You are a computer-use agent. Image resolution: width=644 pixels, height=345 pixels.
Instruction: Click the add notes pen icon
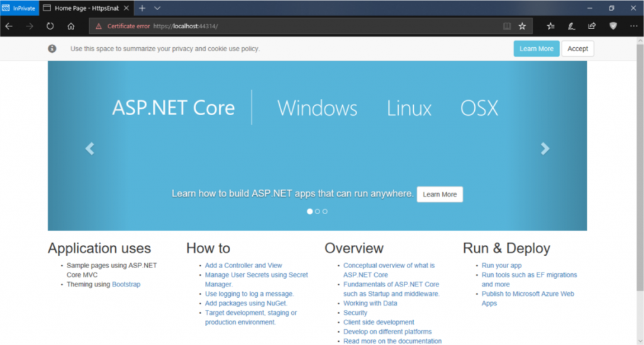571,26
